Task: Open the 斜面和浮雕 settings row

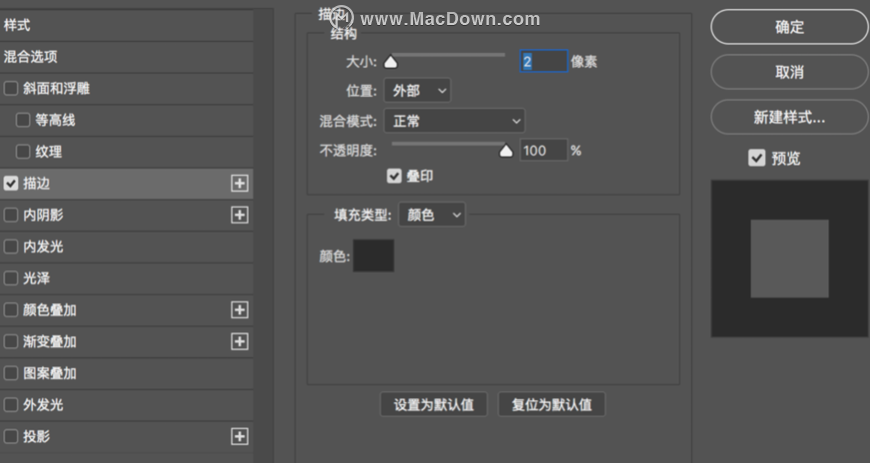Action: (x=127, y=88)
